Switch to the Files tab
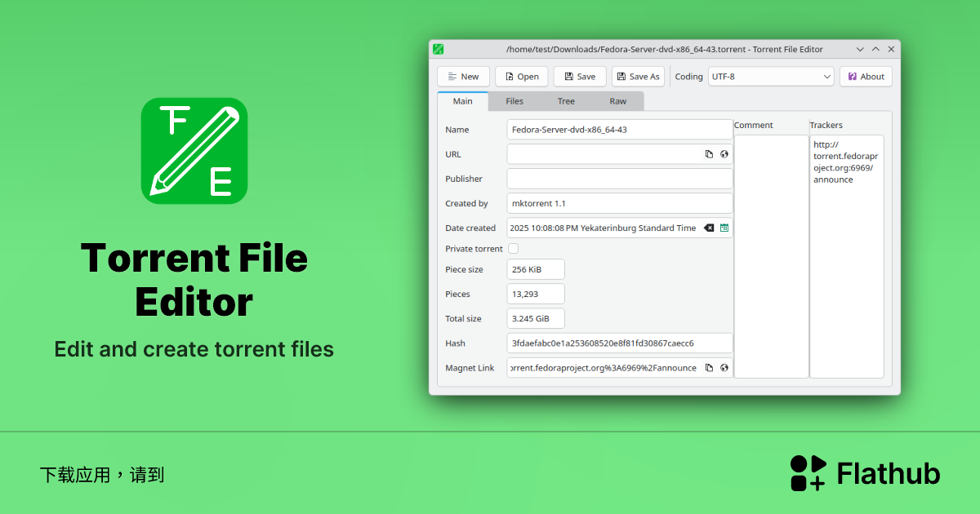 (514, 101)
